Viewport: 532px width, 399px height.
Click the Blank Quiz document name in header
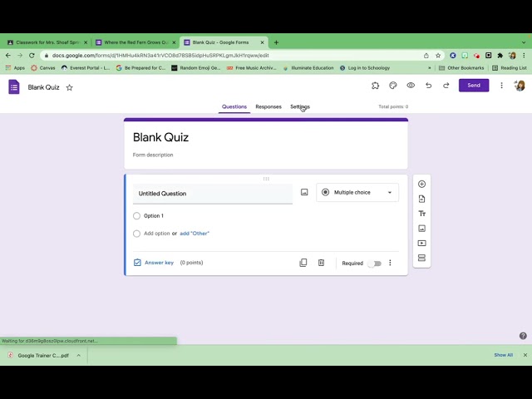[x=43, y=87]
